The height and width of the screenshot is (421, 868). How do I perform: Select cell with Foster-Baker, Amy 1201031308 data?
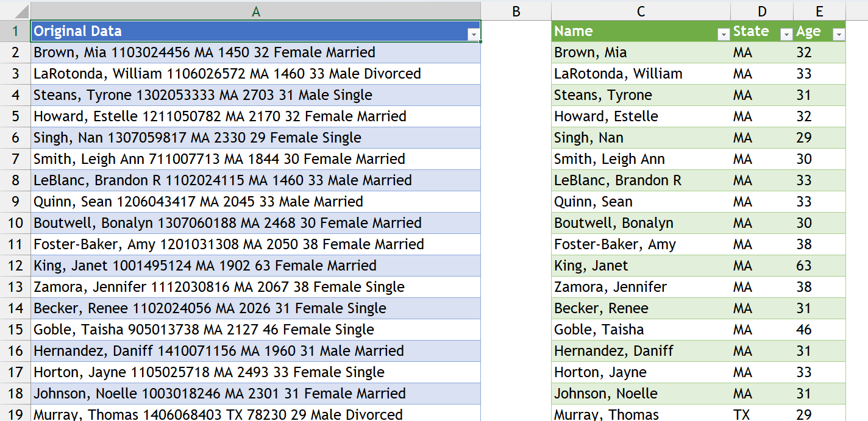[255, 244]
